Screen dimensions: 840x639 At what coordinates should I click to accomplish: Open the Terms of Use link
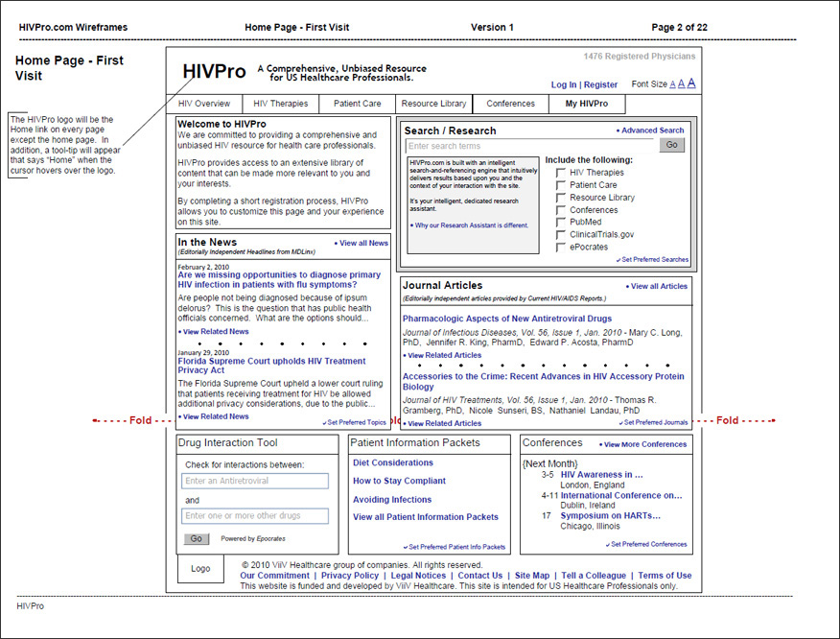[665, 576]
